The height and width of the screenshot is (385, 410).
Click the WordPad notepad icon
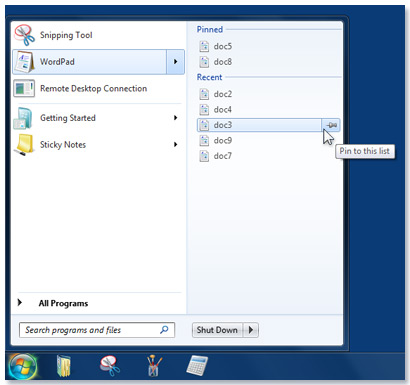tap(24, 62)
